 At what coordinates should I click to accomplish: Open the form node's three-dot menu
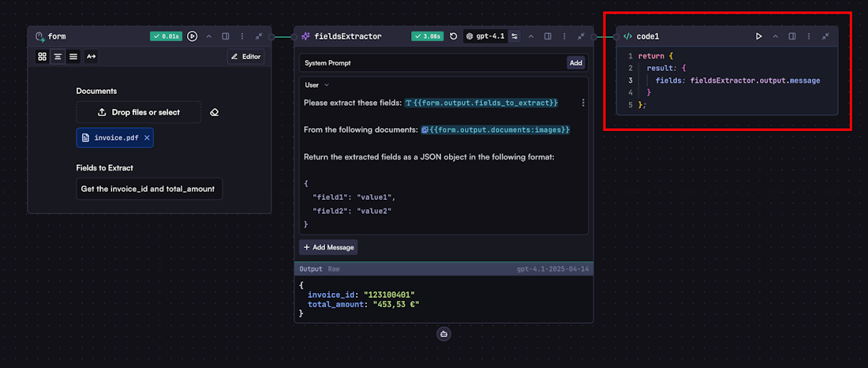(x=242, y=36)
